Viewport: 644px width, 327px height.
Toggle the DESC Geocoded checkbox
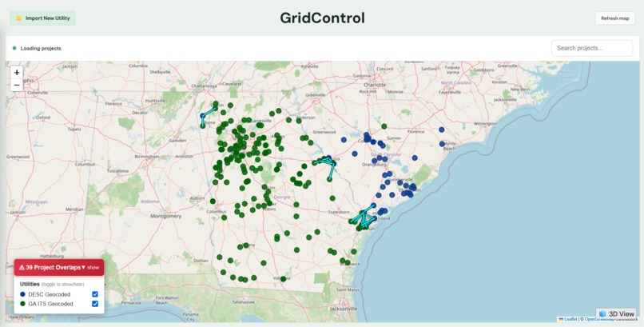pos(95,294)
